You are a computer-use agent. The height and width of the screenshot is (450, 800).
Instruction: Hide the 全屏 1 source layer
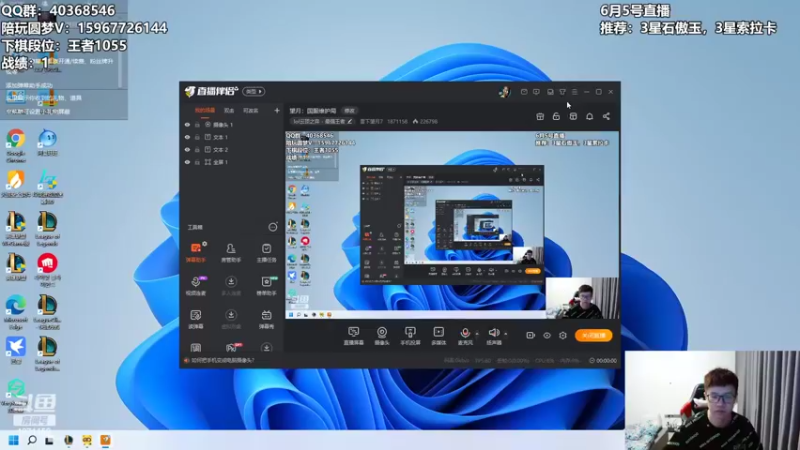[x=187, y=162]
